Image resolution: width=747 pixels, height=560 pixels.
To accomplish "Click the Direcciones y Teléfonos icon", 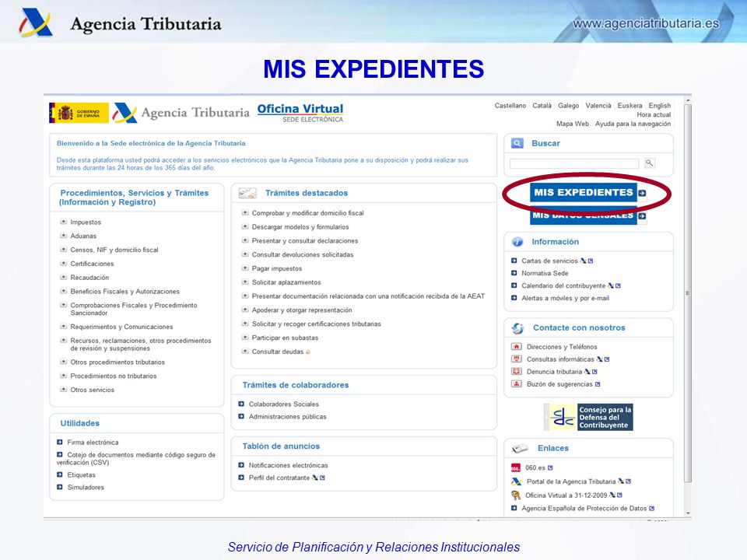I will point(517,347).
